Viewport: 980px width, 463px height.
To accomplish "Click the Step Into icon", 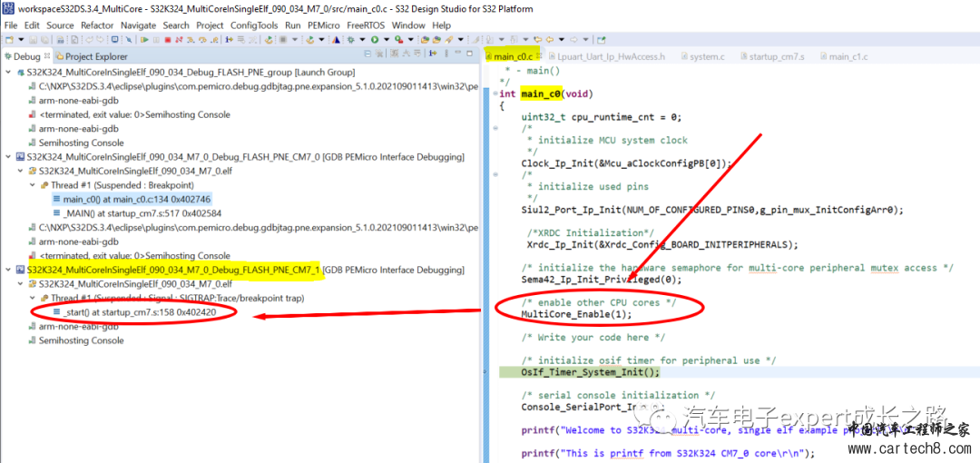I will coord(191,39).
